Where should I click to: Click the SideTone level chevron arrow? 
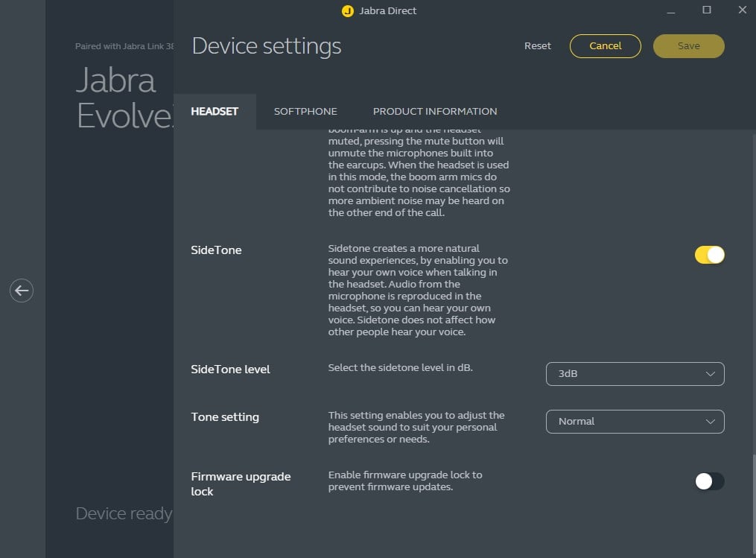pos(710,374)
